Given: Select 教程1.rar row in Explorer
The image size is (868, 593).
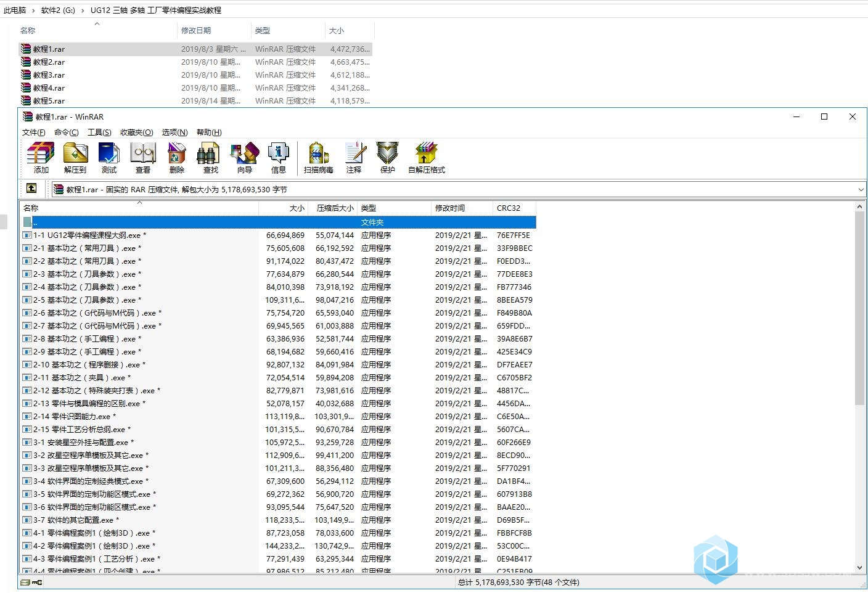Looking at the screenshot, I should coord(195,49).
